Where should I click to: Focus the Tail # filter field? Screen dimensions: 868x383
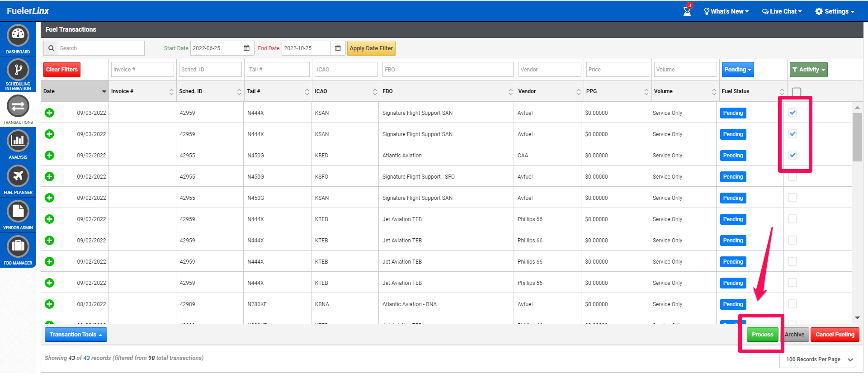278,70
